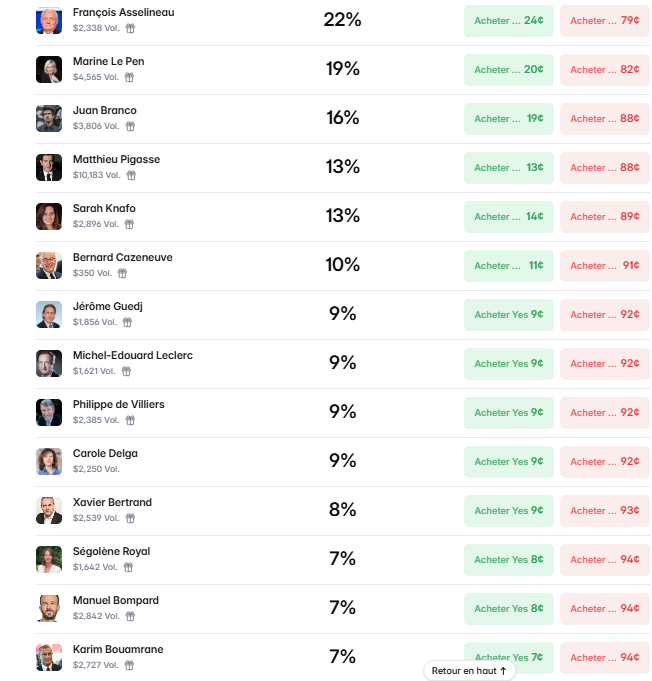The width and height of the screenshot is (652, 681).
Task: Click gift icon next to François Asselineau volume
Action: point(130,28)
